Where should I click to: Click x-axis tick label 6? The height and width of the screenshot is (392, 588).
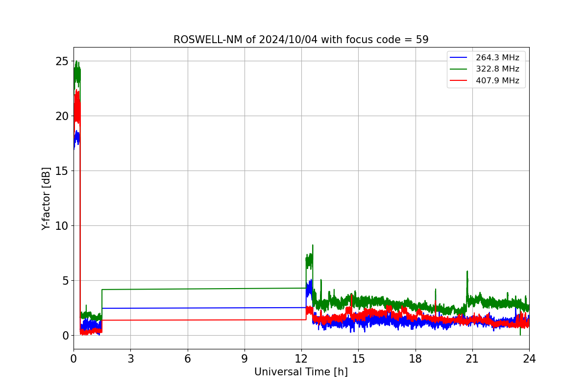187,359
